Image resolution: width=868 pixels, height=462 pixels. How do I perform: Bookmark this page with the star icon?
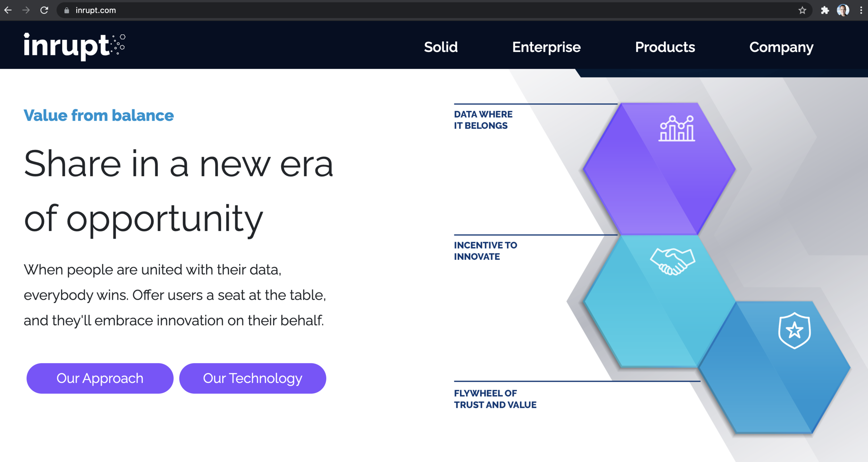tap(802, 10)
